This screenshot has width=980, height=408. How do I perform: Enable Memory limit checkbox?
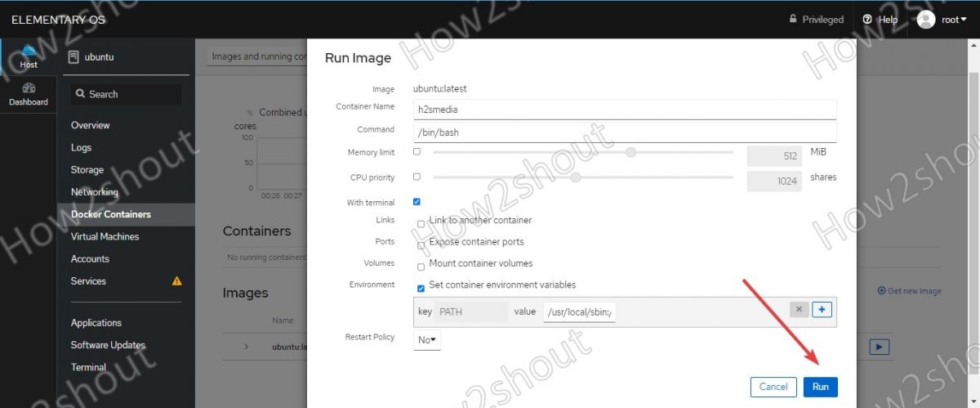pos(417,152)
